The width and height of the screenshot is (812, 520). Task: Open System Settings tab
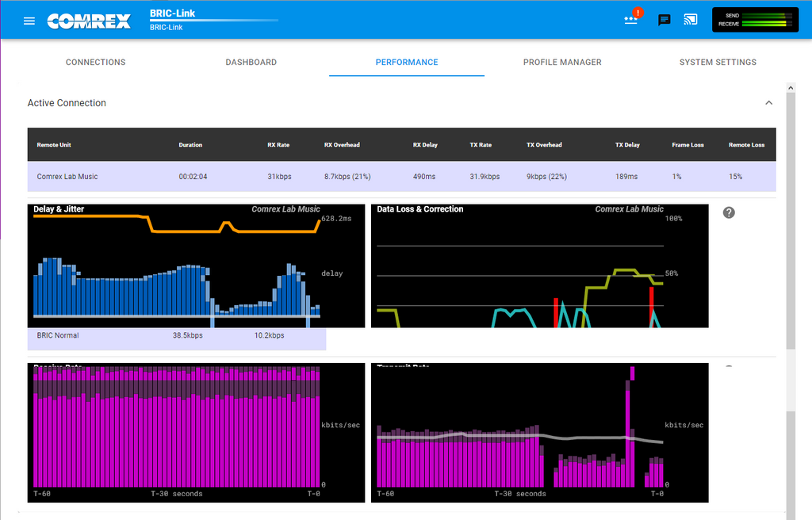click(x=718, y=62)
